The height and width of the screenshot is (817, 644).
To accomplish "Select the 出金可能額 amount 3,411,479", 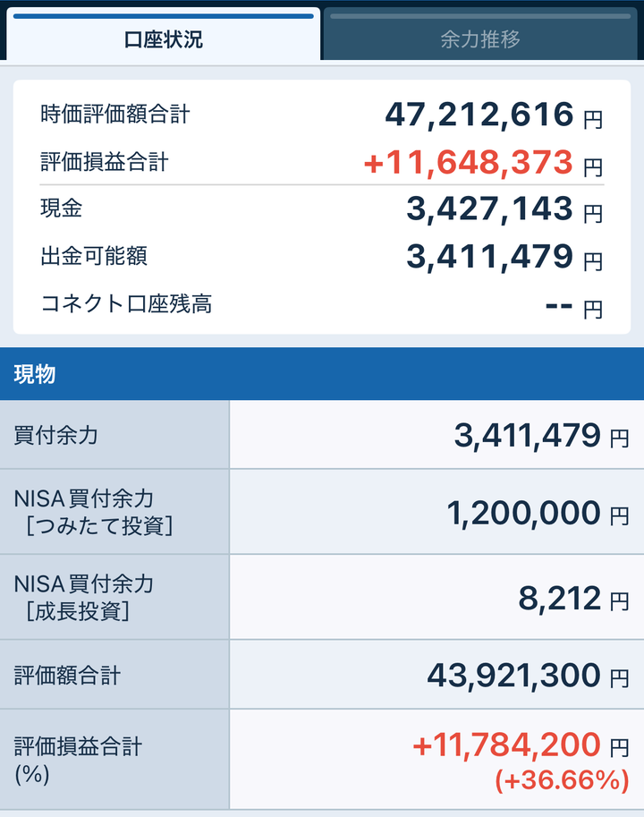I will click(x=489, y=257).
